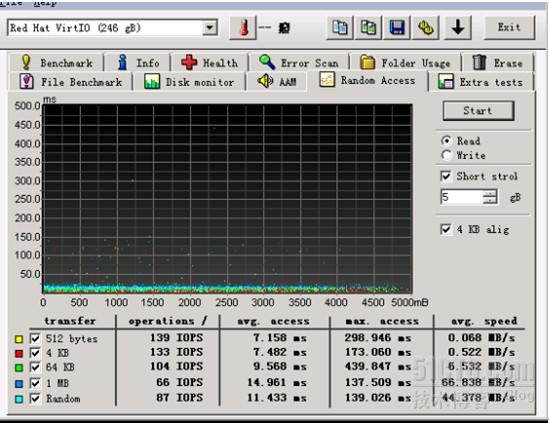Open the drive selection dropdown arrow
The width and height of the screenshot is (549, 423).
209,28
